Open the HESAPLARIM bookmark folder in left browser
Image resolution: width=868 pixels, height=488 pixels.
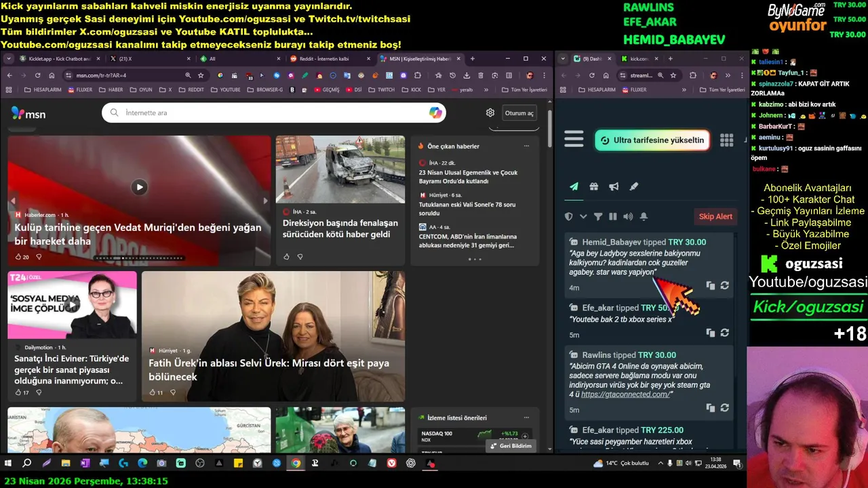click(42, 89)
